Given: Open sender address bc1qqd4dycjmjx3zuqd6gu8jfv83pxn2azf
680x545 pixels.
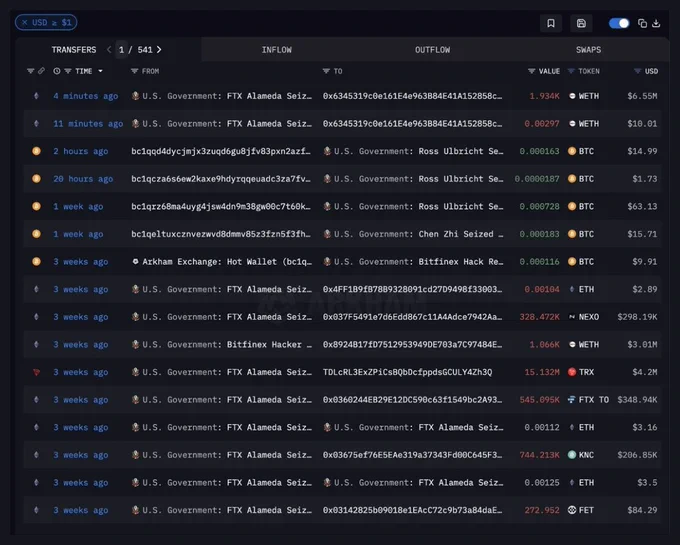Looking at the screenshot, I should point(221,151).
